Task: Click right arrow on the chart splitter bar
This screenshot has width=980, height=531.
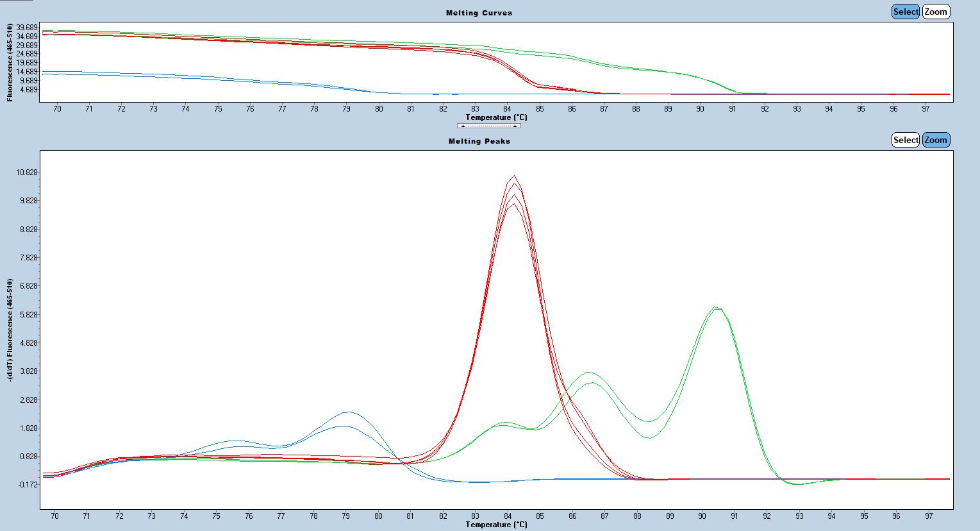Action: tap(515, 126)
